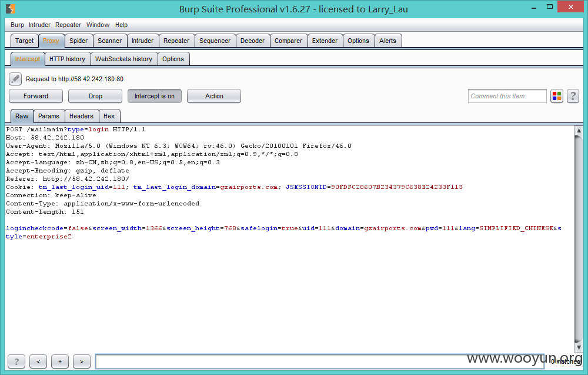588x375 pixels.
Task: Click the tyle=enterprise2 body text
Action: [39, 237]
